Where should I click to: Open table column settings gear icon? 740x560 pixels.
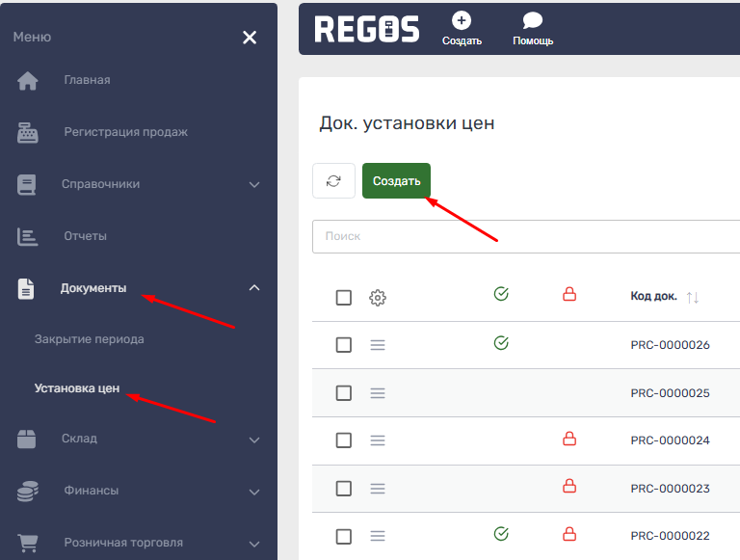378,298
